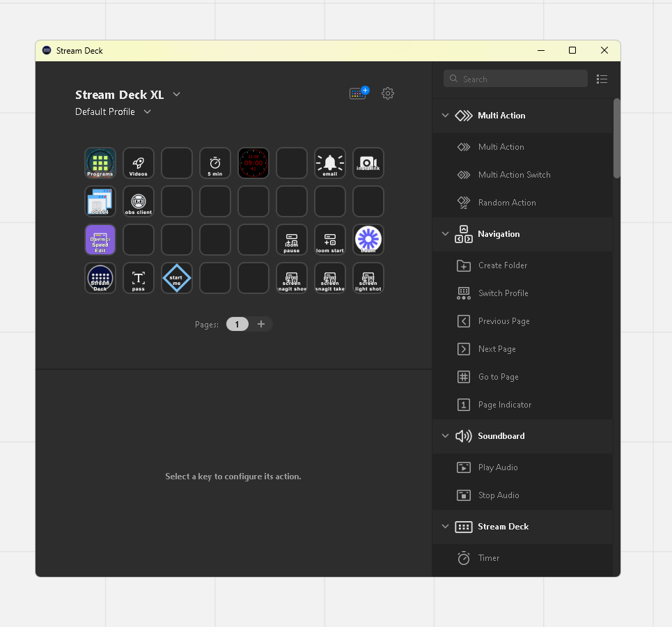Image resolution: width=672 pixels, height=627 pixels.
Task: Select the Stream Deck app key
Action: (100, 278)
